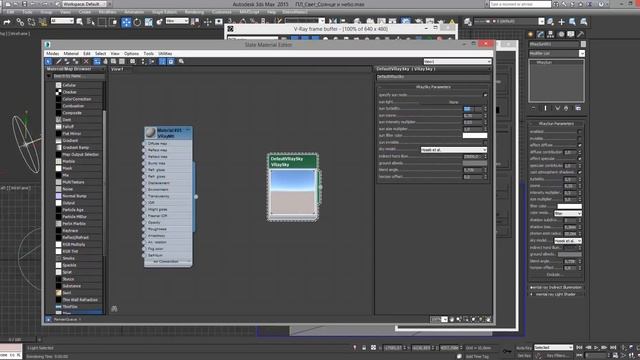Open VRaySun color mode dropdown

(x=568, y=213)
